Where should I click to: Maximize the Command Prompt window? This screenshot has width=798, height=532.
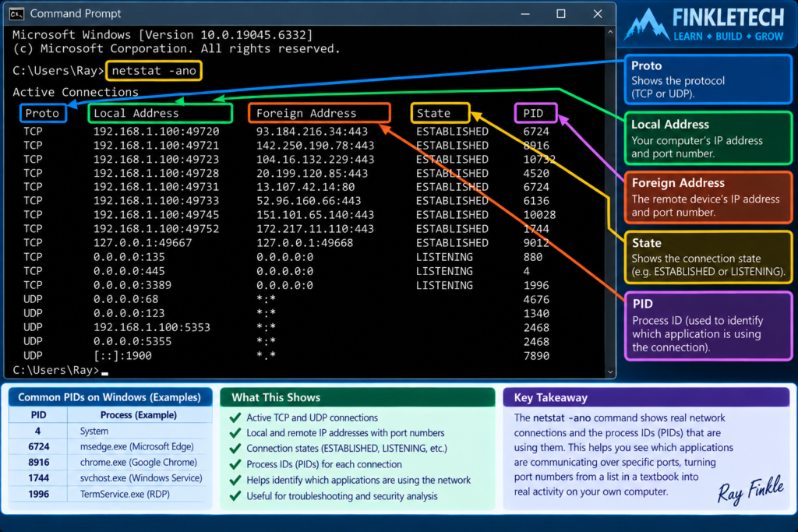coord(561,14)
